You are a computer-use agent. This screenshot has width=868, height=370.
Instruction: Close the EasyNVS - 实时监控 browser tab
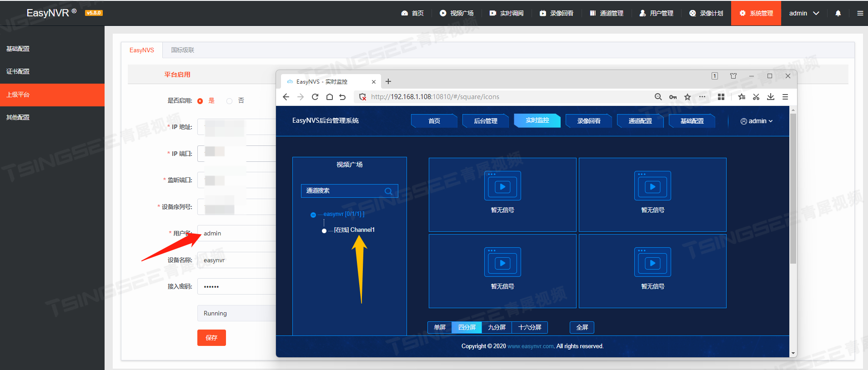coord(374,82)
